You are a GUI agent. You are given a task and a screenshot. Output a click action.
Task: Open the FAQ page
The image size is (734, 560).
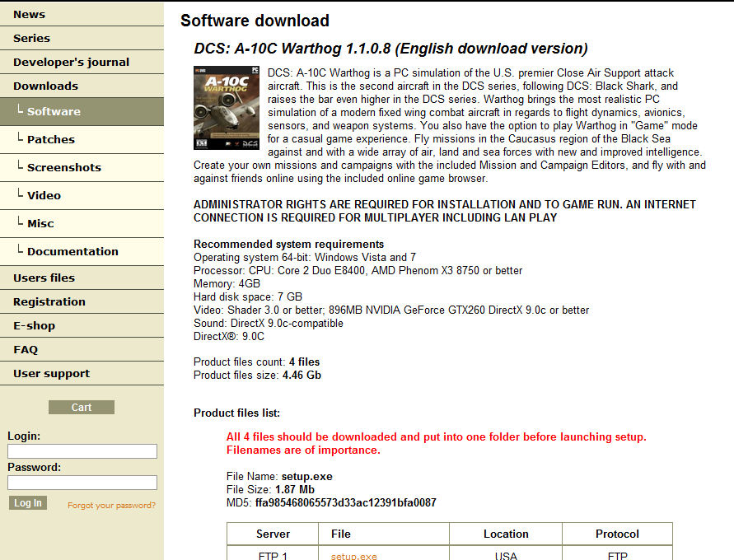(82, 349)
